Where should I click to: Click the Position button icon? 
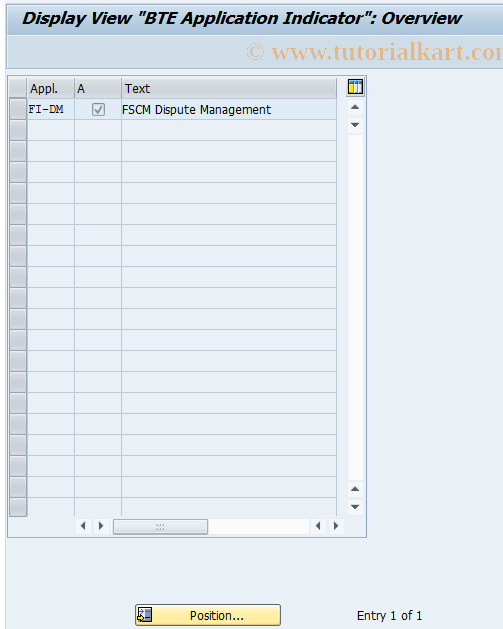144,615
